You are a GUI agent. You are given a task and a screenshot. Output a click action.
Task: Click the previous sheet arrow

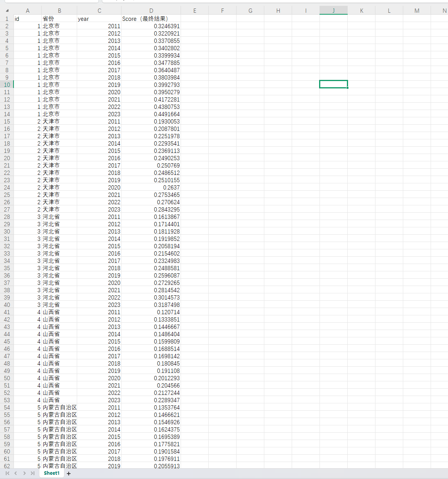[16, 473]
